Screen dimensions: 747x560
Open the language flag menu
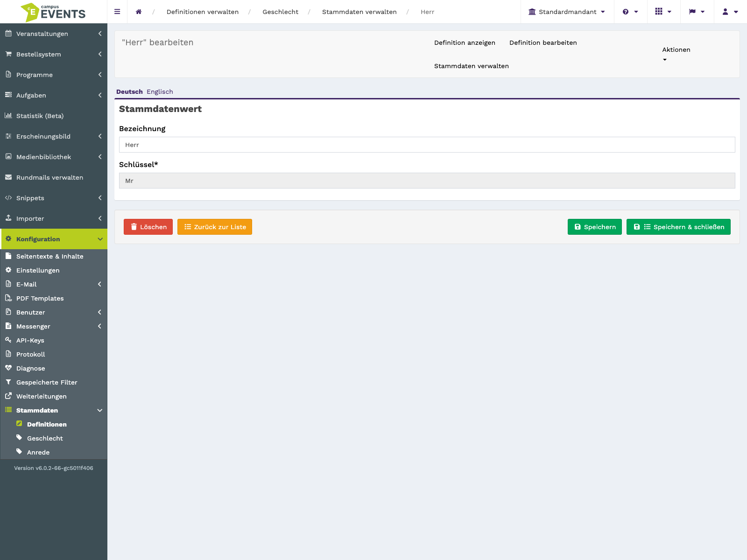coord(697,12)
